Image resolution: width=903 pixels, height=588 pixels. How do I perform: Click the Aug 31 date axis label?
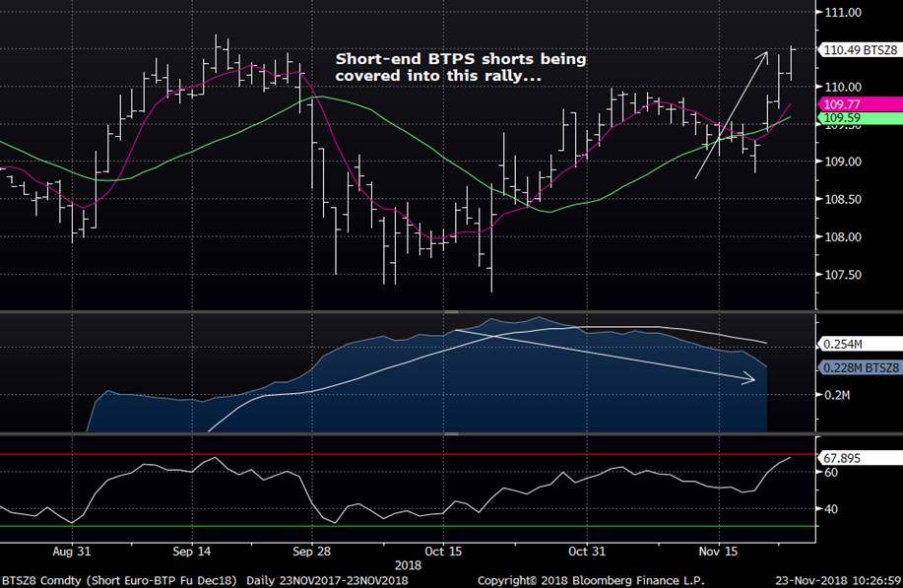(x=72, y=552)
